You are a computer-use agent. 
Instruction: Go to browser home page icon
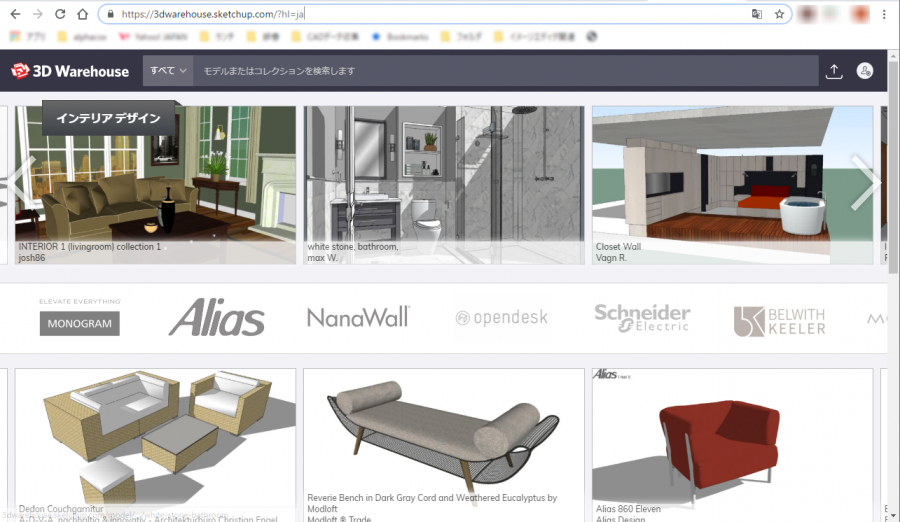(x=83, y=14)
